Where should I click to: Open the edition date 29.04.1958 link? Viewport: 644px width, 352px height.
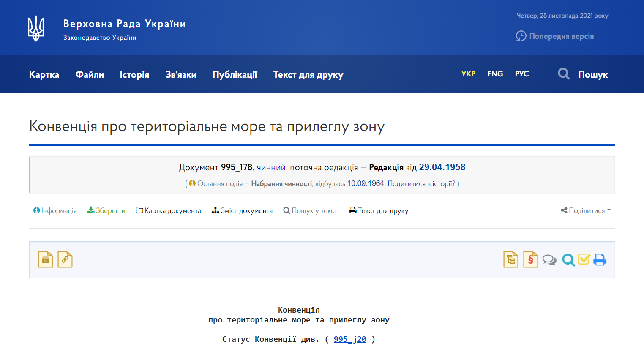point(442,167)
